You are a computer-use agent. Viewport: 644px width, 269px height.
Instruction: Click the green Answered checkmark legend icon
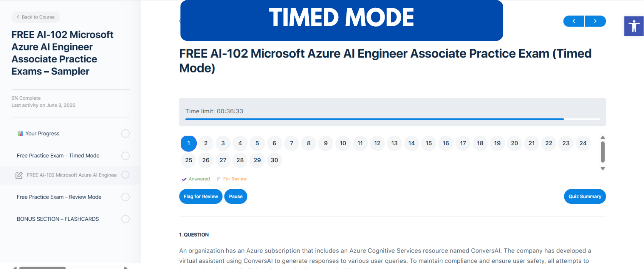coord(184,179)
